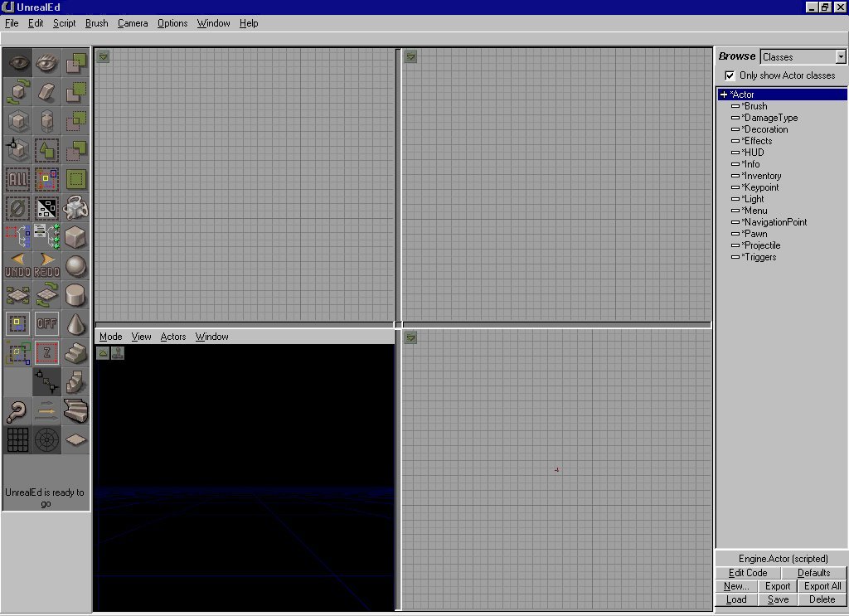The height and width of the screenshot is (616, 849).
Task: Click the Load button
Action: [x=736, y=599]
